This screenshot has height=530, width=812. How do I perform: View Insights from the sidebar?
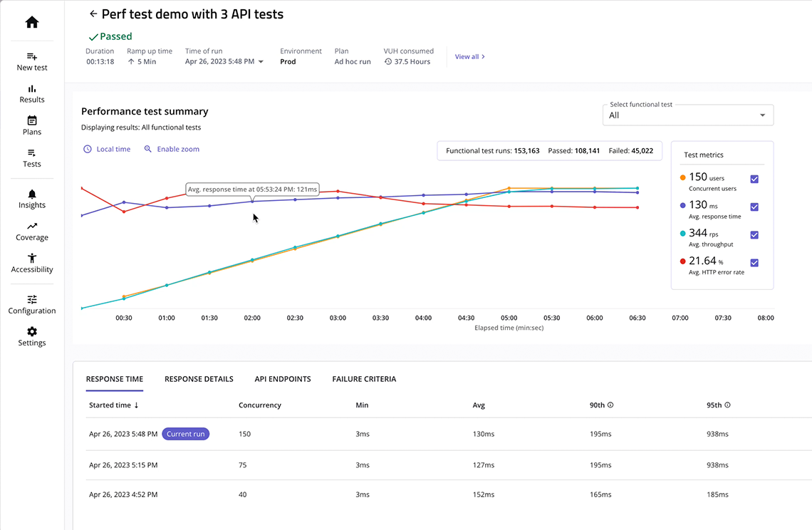31,199
